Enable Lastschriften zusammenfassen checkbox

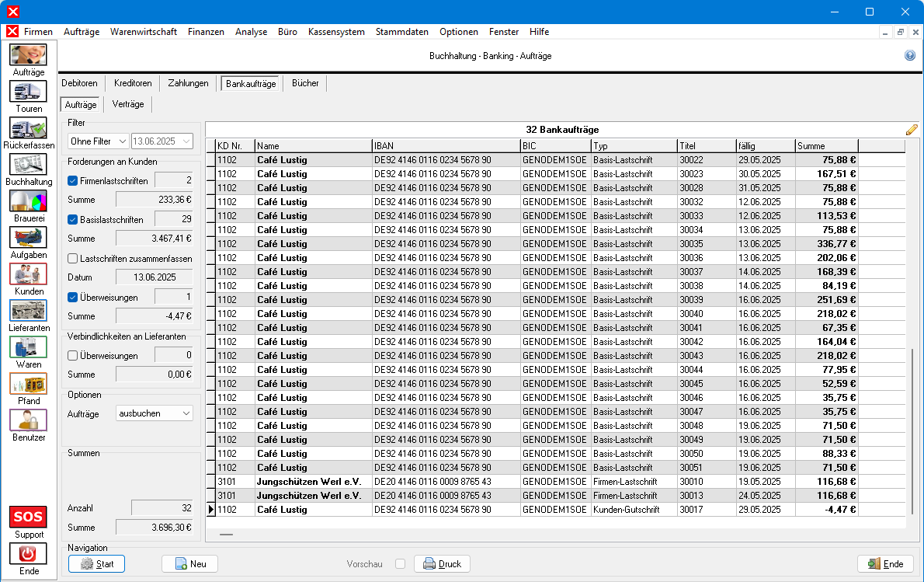coord(73,258)
